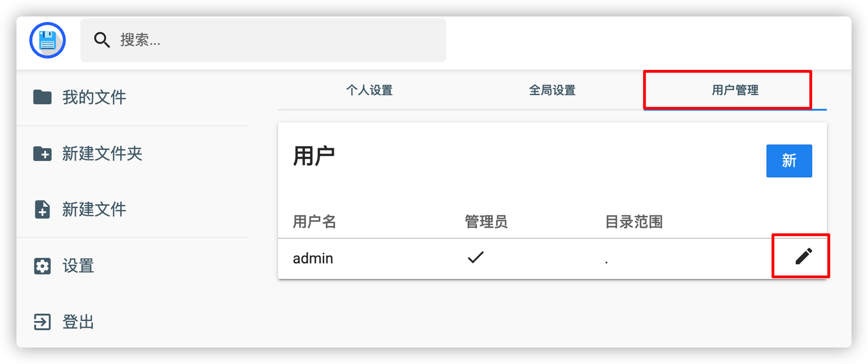The image size is (868, 364).
Task: Click the settings gear icon
Action: click(x=43, y=266)
